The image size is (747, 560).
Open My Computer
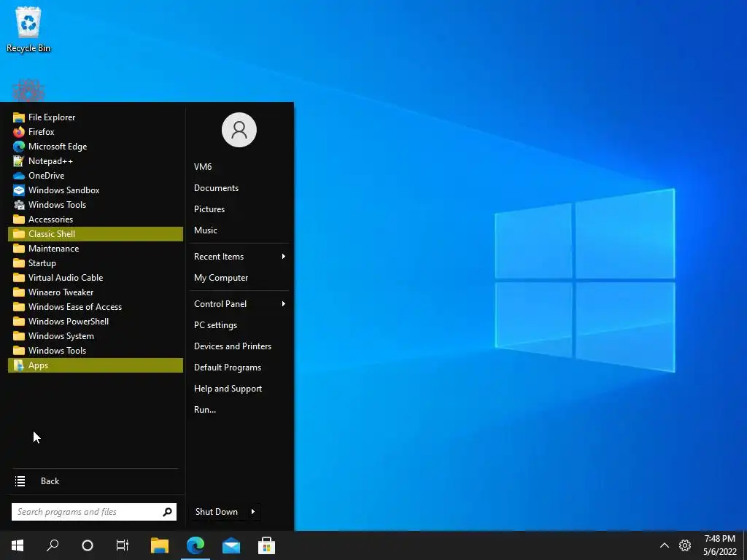pyautogui.click(x=239, y=278)
